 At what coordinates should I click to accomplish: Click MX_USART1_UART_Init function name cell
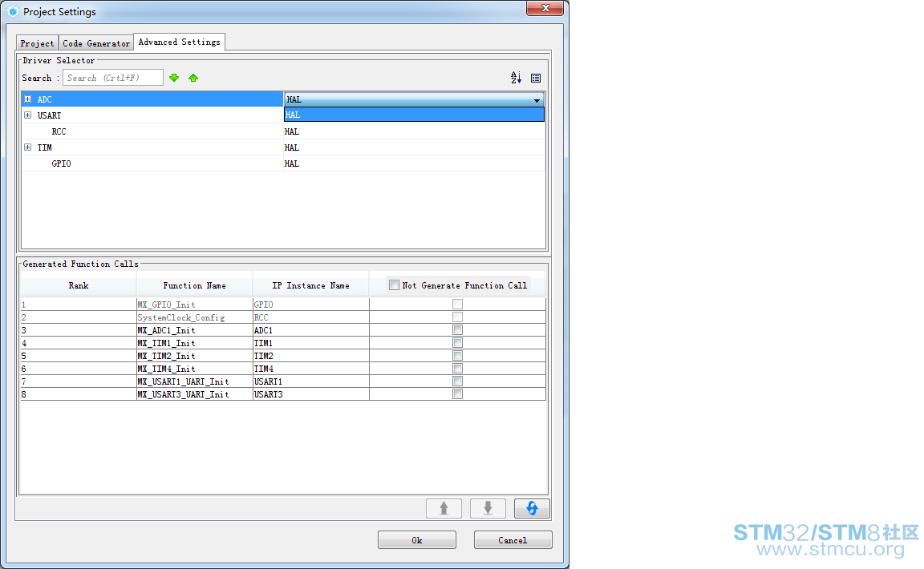click(x=194, y=381)
